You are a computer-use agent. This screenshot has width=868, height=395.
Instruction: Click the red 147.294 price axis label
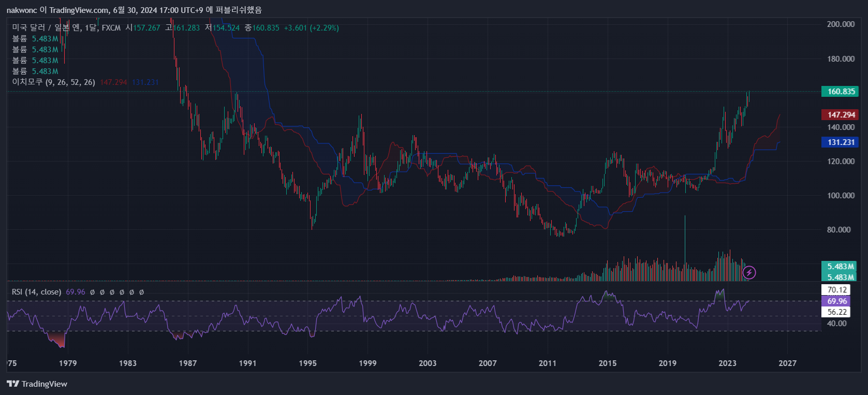840,115
